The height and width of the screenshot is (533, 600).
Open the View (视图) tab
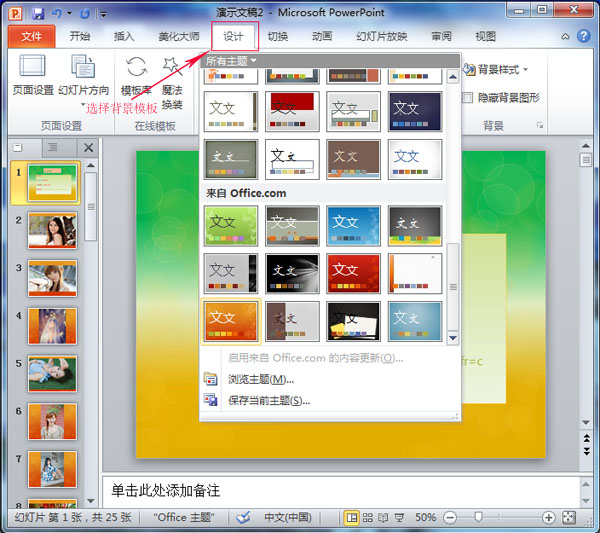[485, 36]
